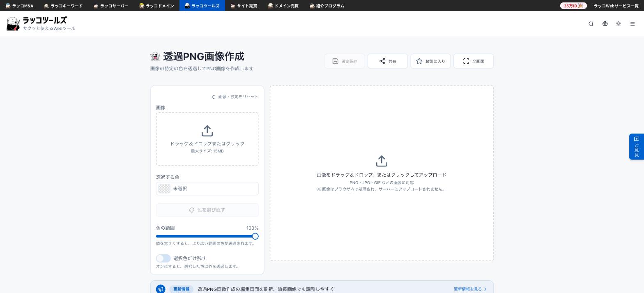Toggle the 選択色だけ残す switch
Screen dimensions: 644x293
163,258
